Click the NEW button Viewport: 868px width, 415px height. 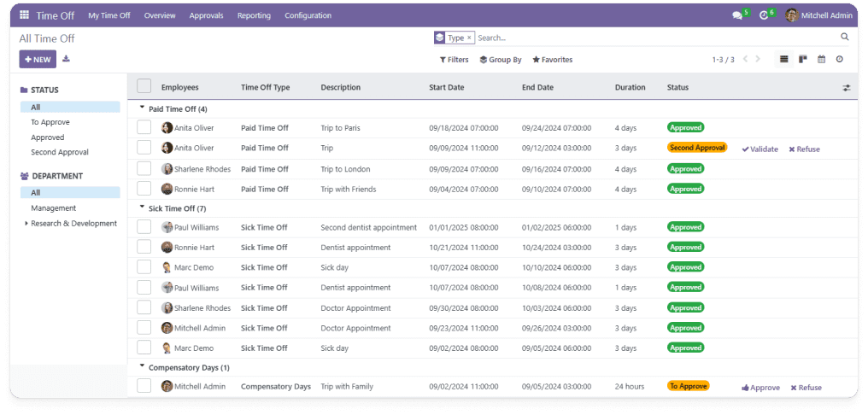(x=38, y=59)
